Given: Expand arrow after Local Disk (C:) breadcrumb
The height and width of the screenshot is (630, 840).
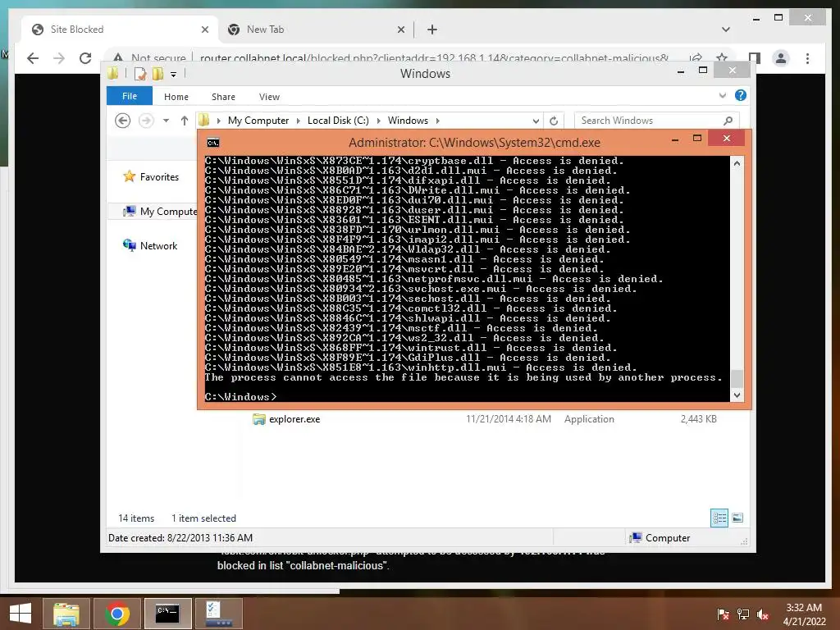Looking at the screenshot, I should pyautogui.click(x=379, y=121).
